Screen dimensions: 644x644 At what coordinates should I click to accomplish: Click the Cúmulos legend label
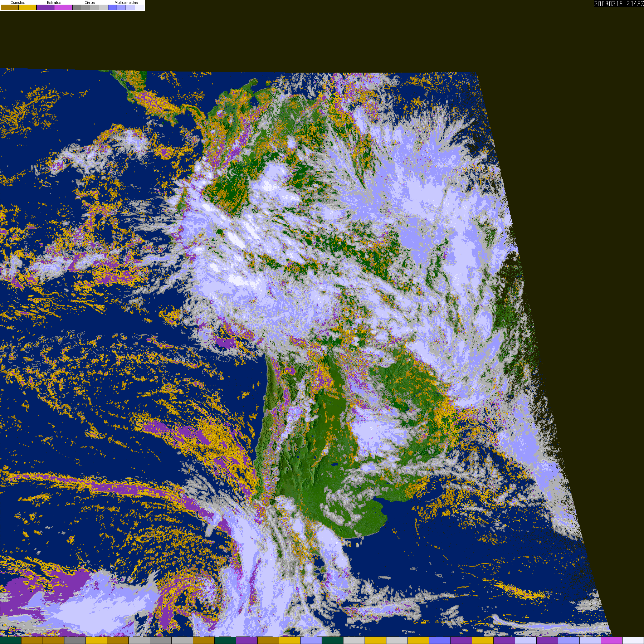pyautogui.click(x=18, y=3)
